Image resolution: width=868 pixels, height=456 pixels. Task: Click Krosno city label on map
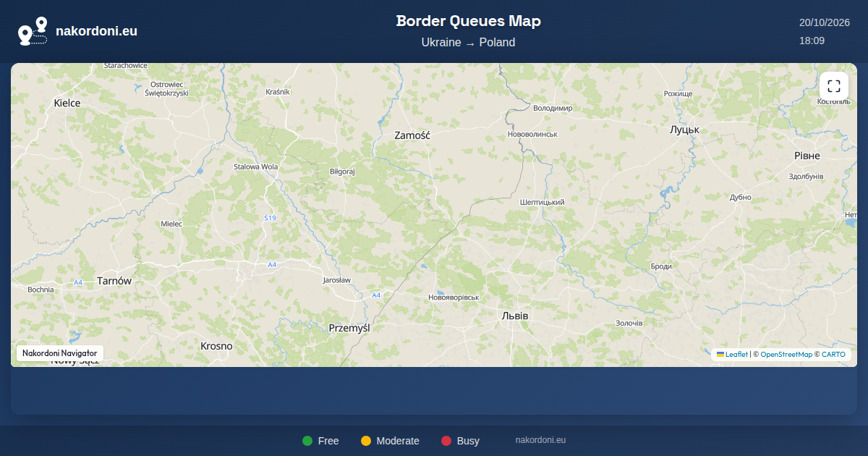216,346
